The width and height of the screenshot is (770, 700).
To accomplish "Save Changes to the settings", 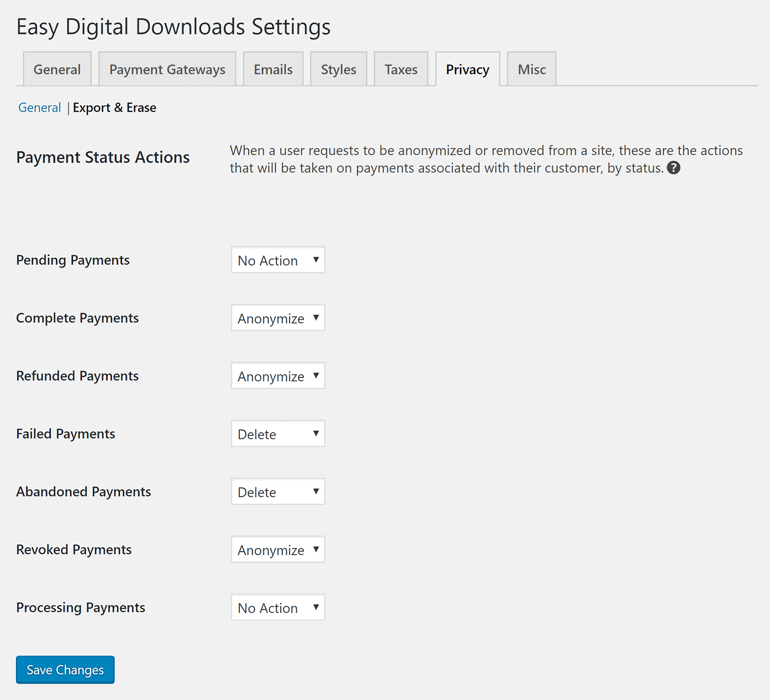I will (65, 670).
